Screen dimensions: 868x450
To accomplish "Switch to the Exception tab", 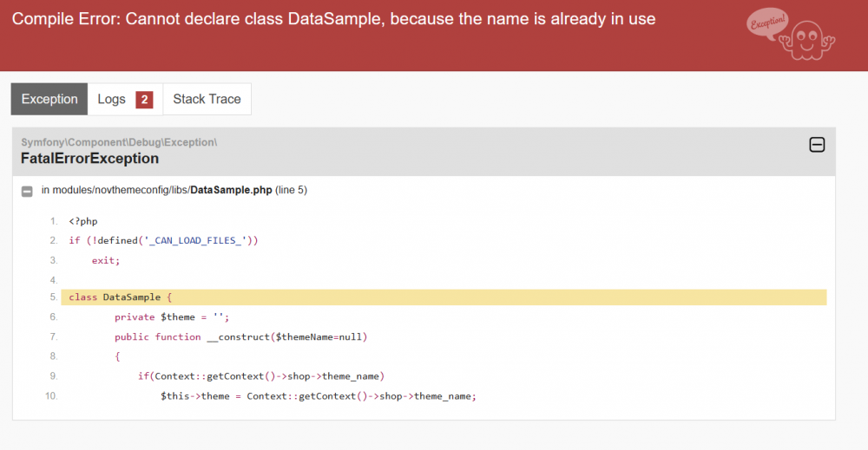I will click(x=49, y=99).
